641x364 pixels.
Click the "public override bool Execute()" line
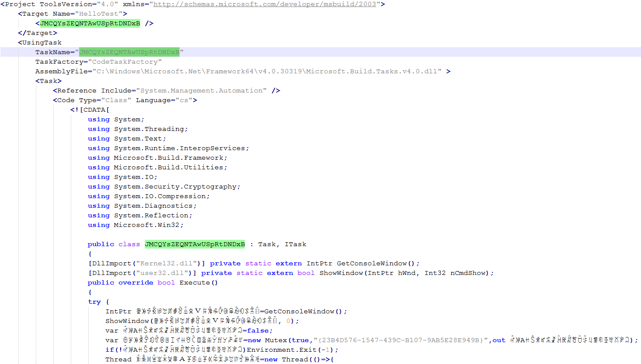point(152,282)
